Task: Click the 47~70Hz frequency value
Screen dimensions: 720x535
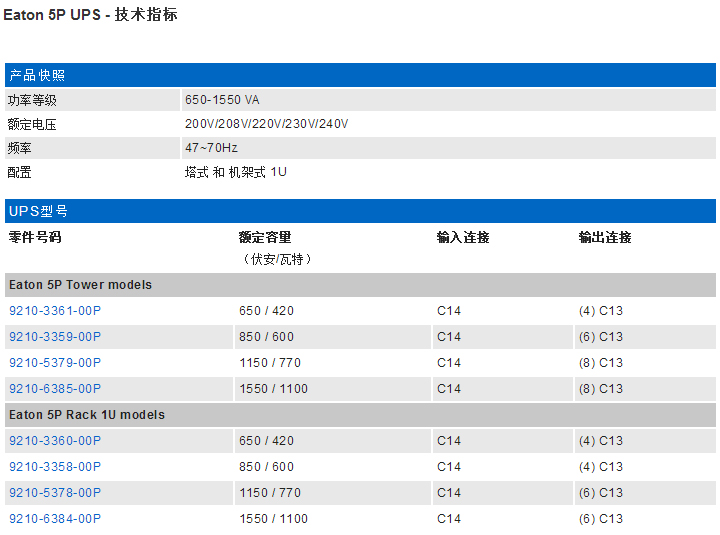Action: pos(211,148)
